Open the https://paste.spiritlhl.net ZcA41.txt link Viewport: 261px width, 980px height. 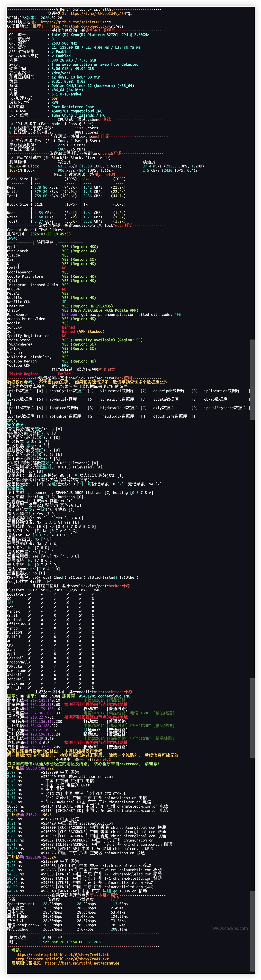(x=62, y=955)
